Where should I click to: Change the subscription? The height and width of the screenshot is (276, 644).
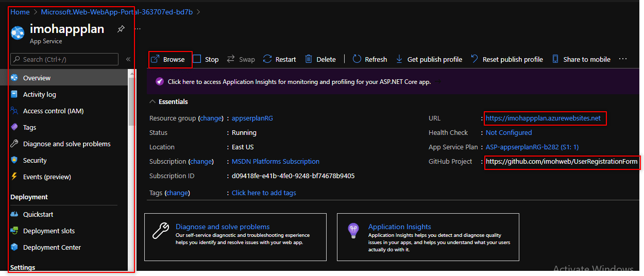(x=201, y=161)
